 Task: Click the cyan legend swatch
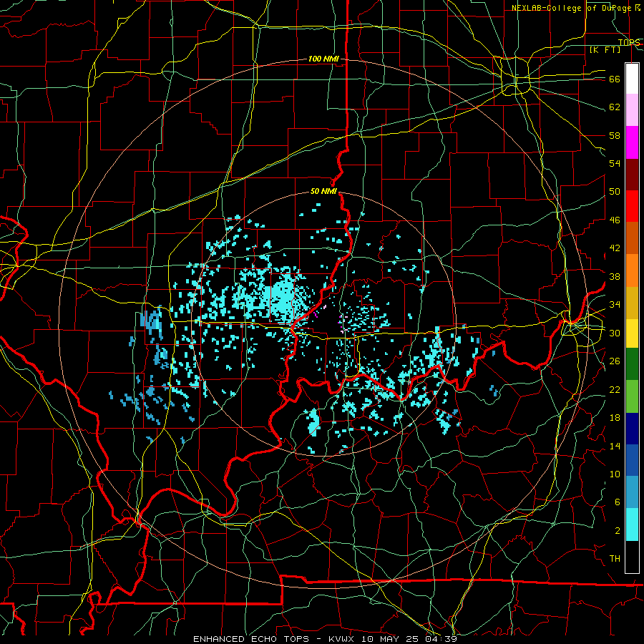[x=632, y=525]
